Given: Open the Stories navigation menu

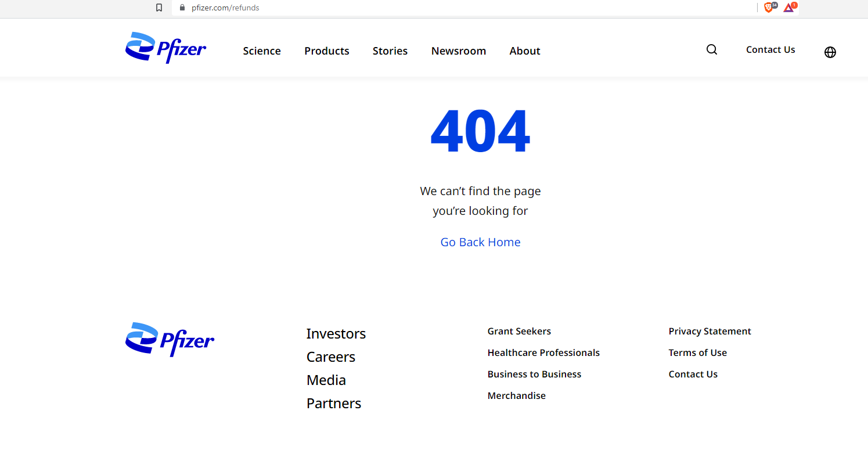Looking at the screenshot, I should point(390,51).
